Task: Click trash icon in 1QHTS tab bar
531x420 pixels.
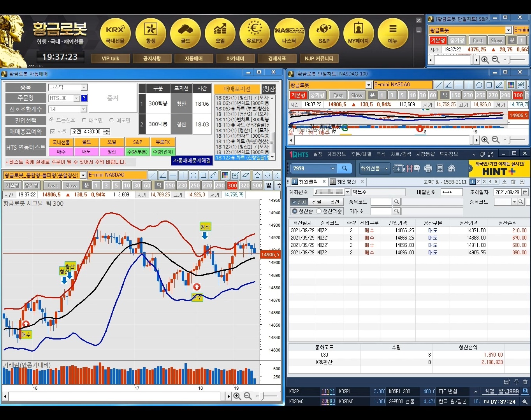Action: click(x=513, y=182)
